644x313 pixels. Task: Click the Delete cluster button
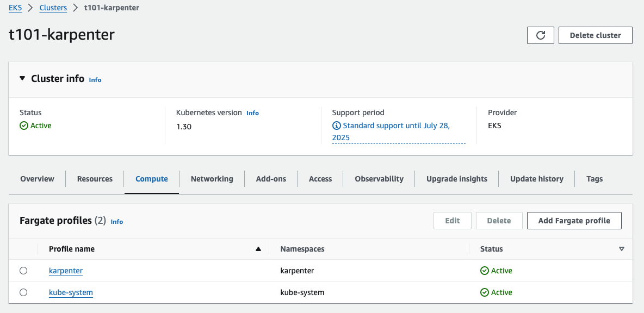596,35
